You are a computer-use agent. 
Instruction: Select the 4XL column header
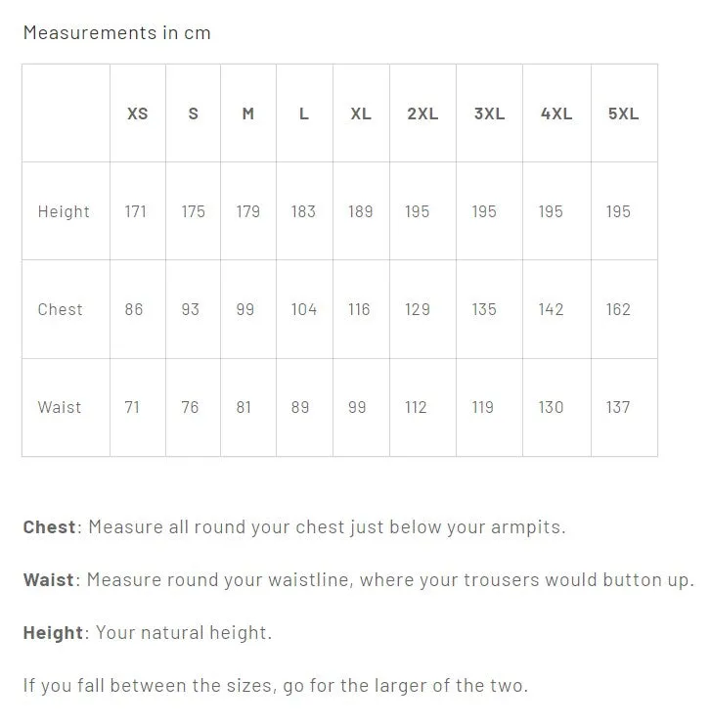click(x=556, y=114)
